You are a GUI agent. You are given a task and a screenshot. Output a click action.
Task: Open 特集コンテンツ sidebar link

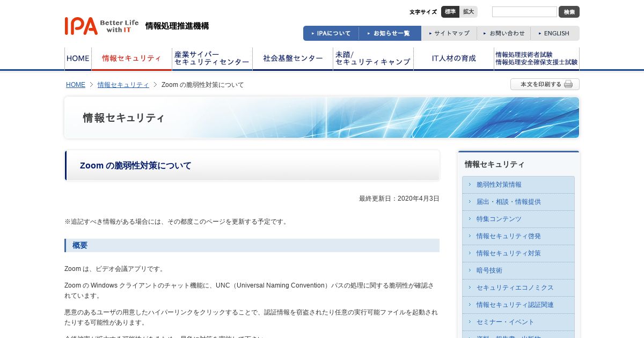pyautogui.click(x=518, y=219)
